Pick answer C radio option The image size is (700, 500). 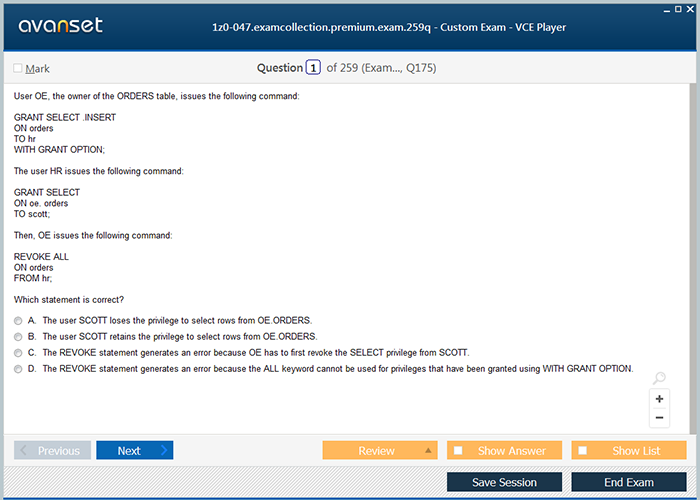click(18, 353)
